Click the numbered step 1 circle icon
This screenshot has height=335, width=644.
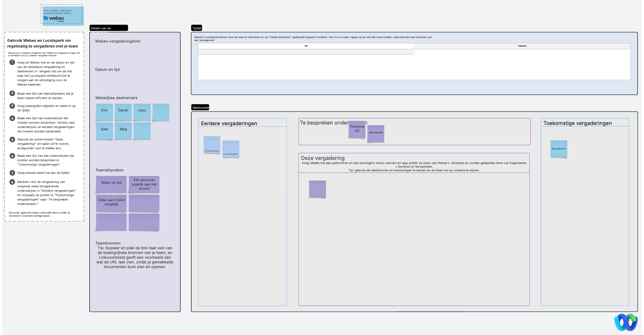pyautogui.click(x=12, y=62)
